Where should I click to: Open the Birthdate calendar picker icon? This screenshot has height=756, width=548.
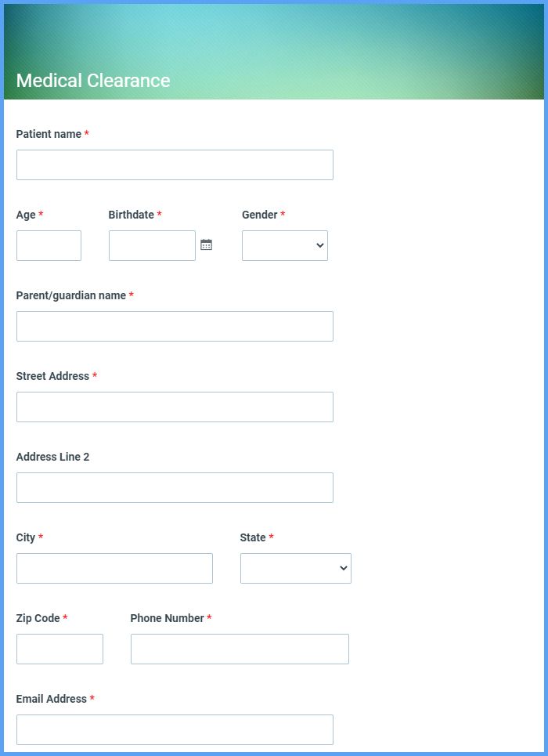pos(205,245)
